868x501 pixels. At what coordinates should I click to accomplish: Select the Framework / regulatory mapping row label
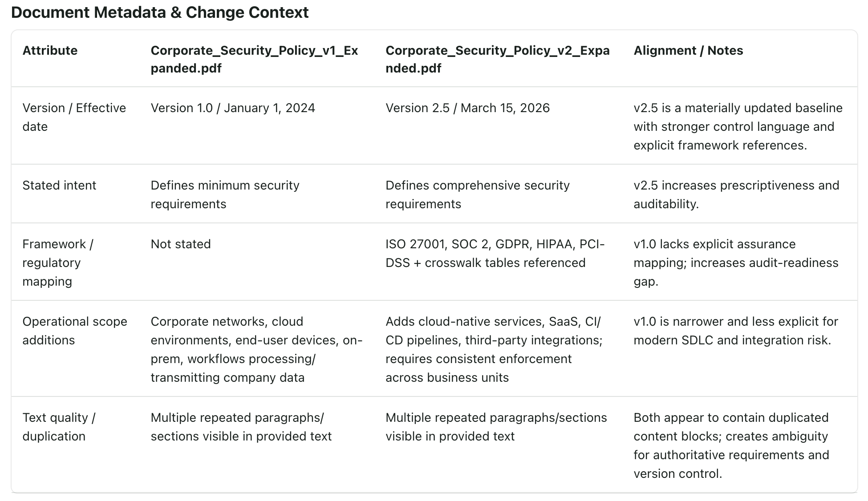pos(58,263)
